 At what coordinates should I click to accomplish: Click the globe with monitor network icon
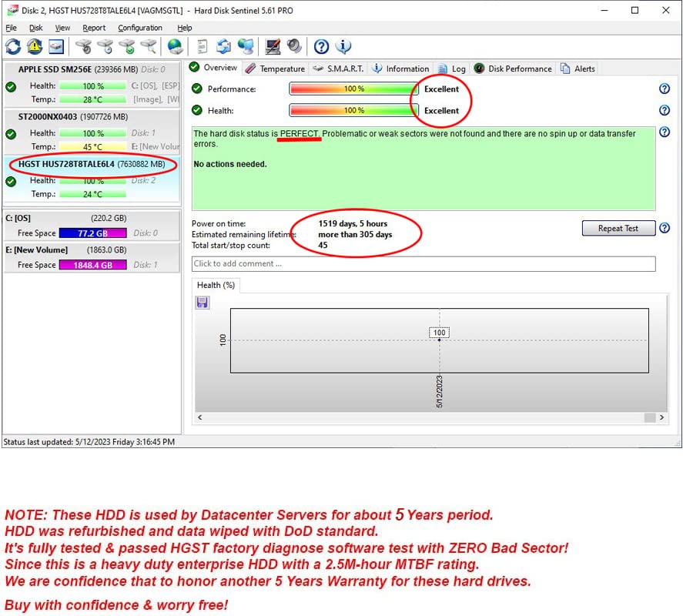coord(246,46)
